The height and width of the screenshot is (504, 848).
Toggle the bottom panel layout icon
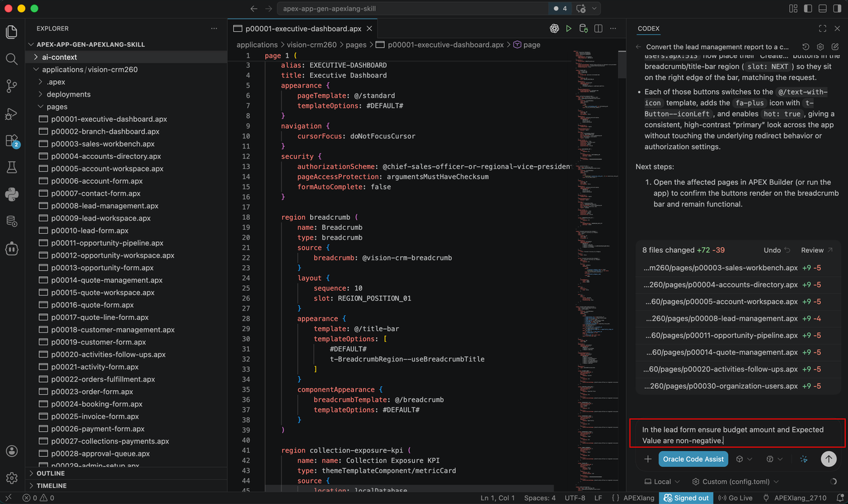pos(823,9)
